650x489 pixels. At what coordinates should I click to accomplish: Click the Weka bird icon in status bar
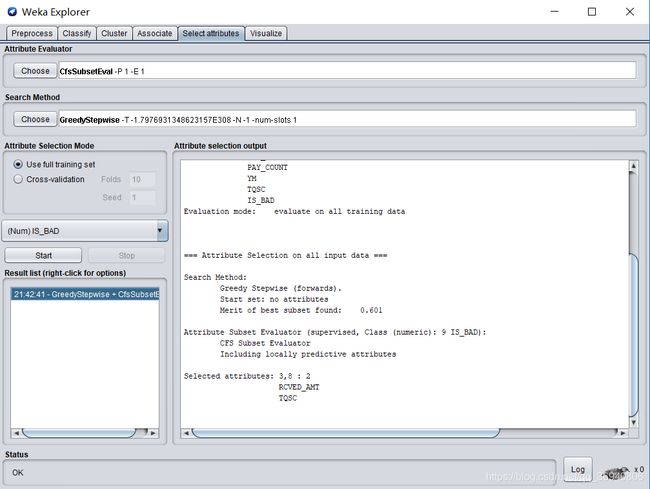coord(616,472)
